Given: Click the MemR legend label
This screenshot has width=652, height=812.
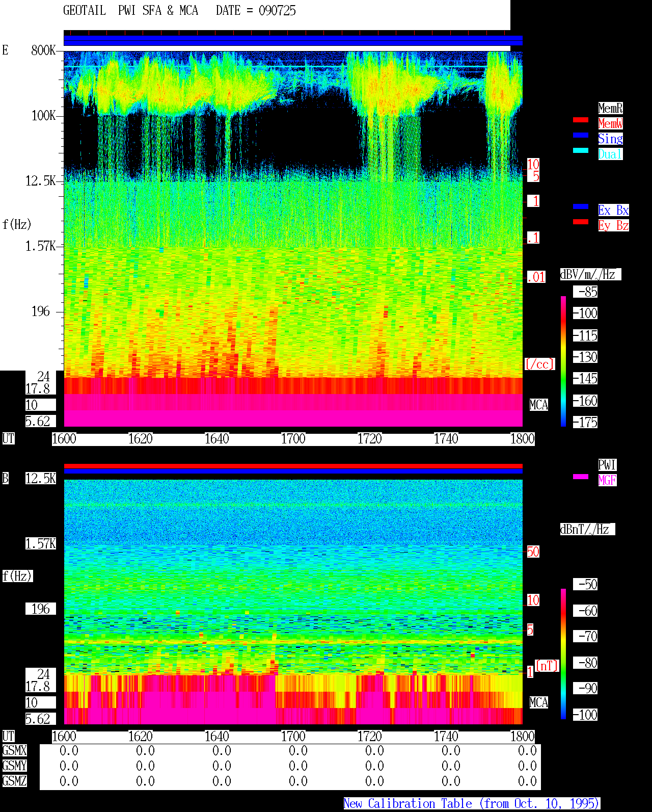Looking at the screenshot, I should click(x=610, y=108).
